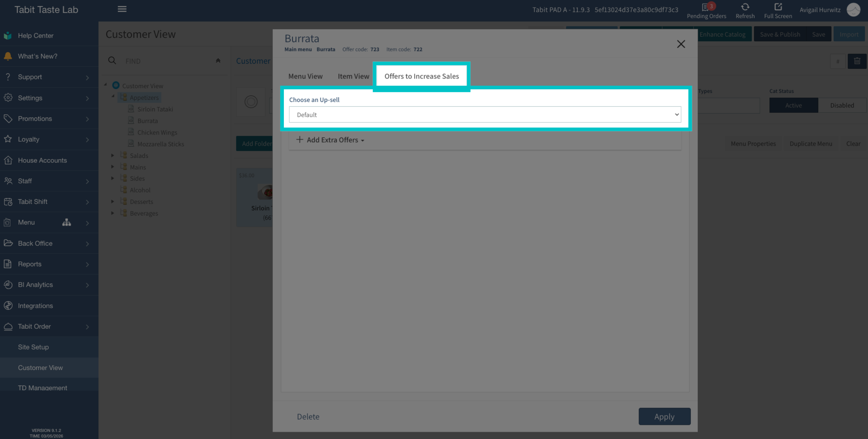
Task: Click the Menu hierarchy icon
Action: tap(67, 222)
